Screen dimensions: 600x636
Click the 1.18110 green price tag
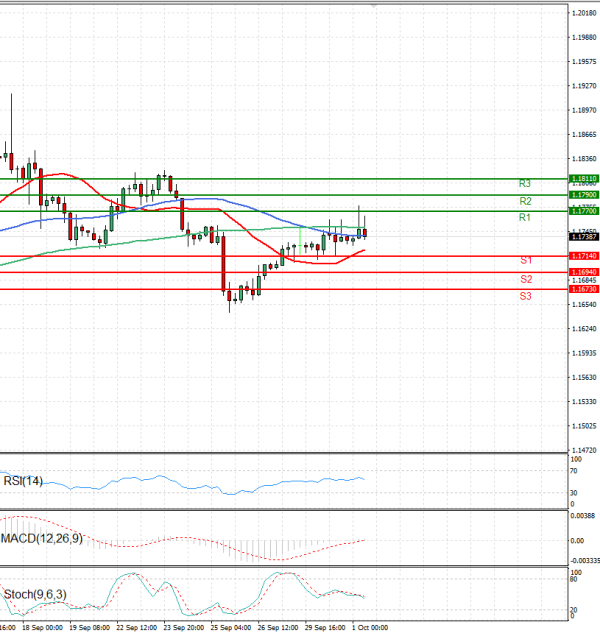coord(583,178)
